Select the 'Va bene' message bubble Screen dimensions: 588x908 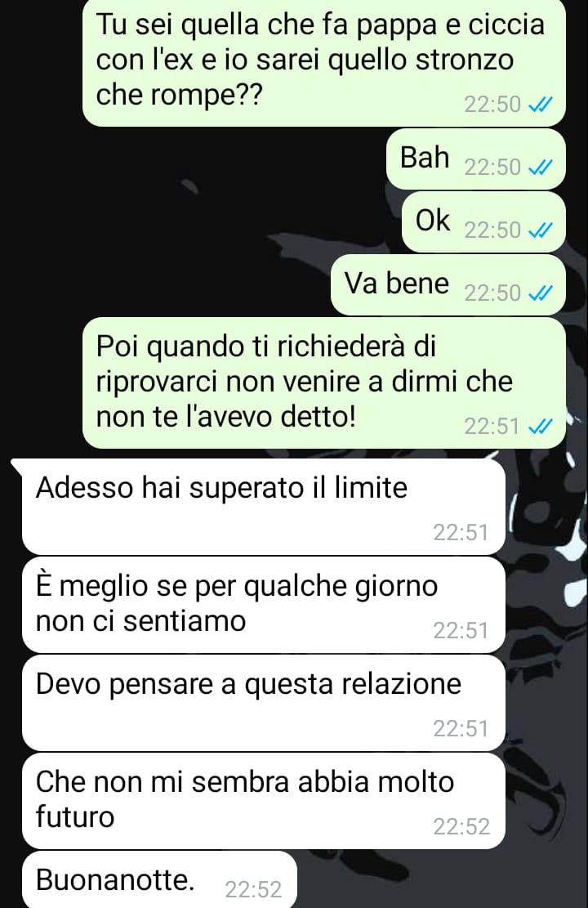click(x=448, y=284)
